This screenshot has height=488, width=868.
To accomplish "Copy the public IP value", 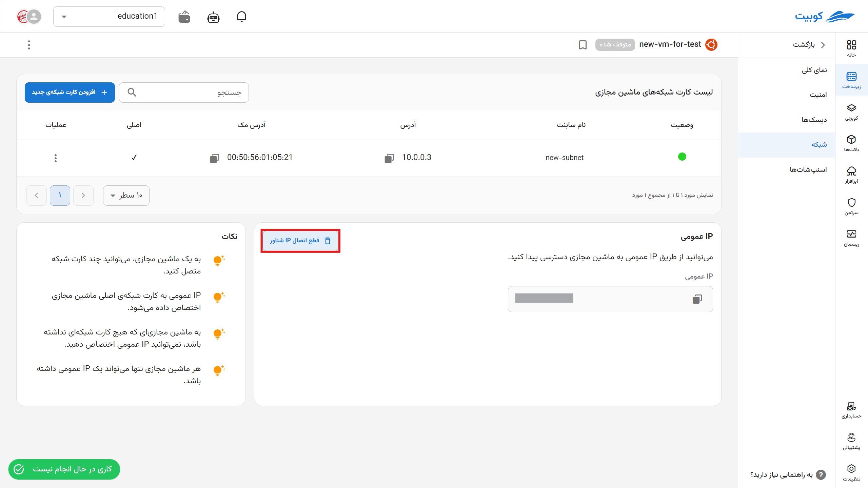I will [697, 299].
